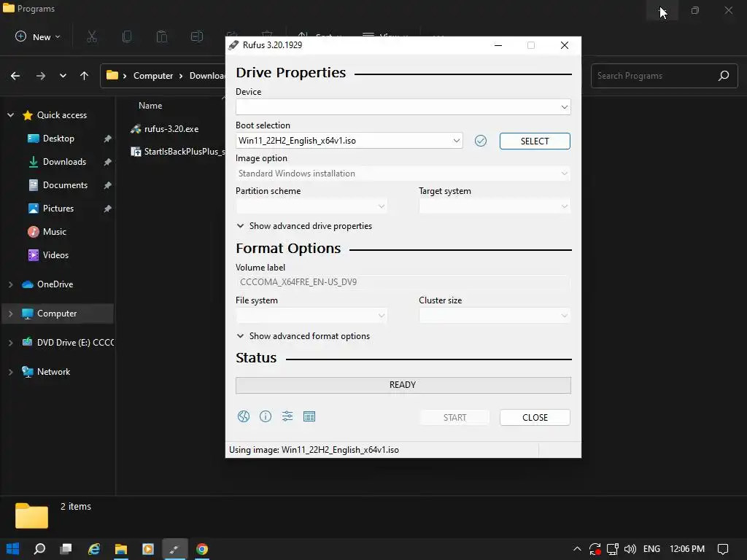Show the Rufus log icon
The image size is (747, 560).
(x=309, y=416)
